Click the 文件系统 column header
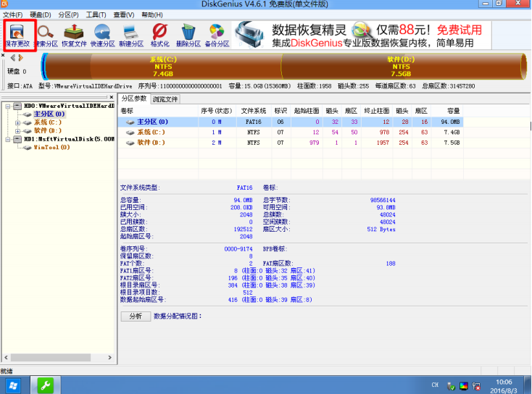This screenshot has height=394, width=532. click(254, 111)
